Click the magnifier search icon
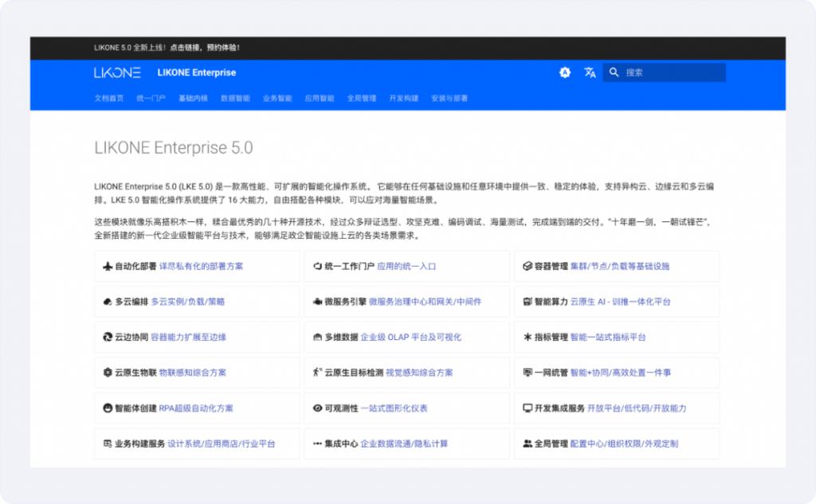The image size is (816, 504). (x=614, y=72)
